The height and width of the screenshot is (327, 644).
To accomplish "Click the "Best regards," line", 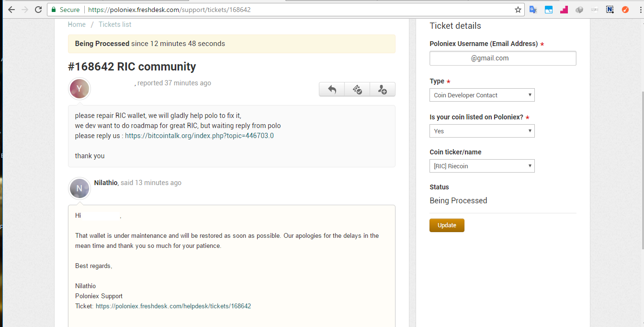I will 94,266.
